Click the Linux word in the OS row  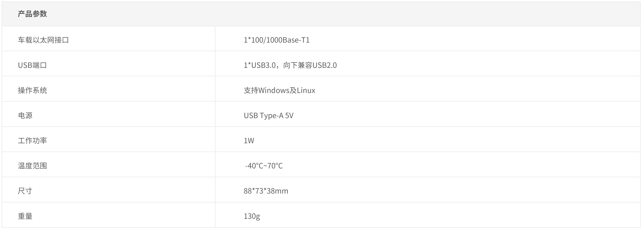[306, 90]
